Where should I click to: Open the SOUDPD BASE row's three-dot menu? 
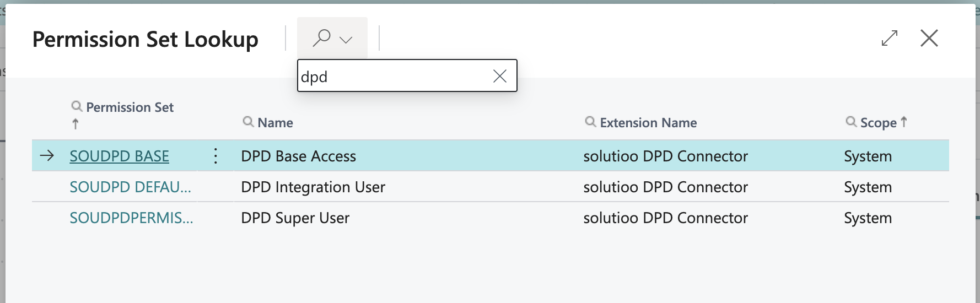point(216,156)
